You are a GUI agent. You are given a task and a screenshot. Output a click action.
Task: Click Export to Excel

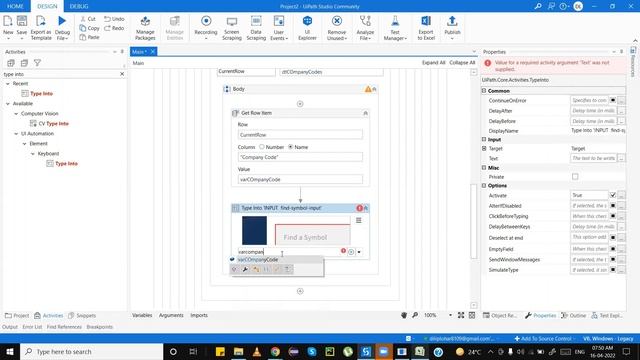tap(426, 28)
